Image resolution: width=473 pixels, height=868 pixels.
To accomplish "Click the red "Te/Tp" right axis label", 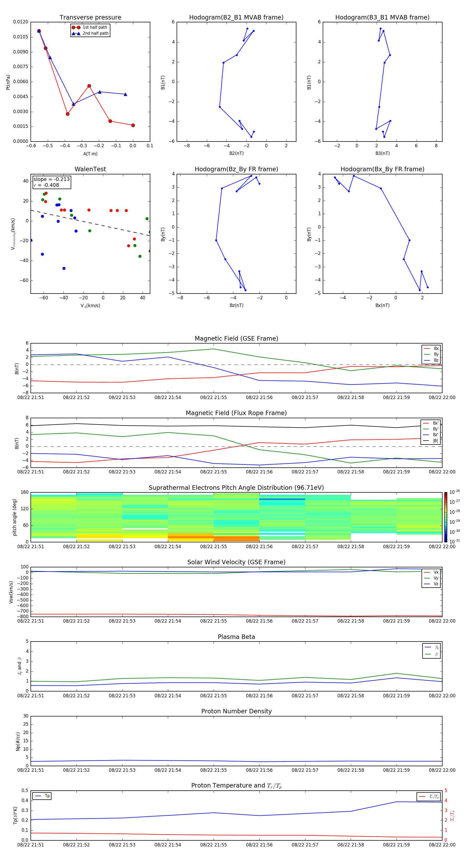I will click(453, 816).
